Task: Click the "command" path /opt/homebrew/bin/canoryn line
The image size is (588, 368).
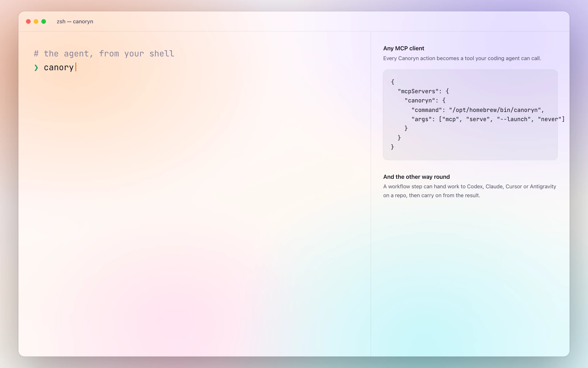Action: click(478, 110)
